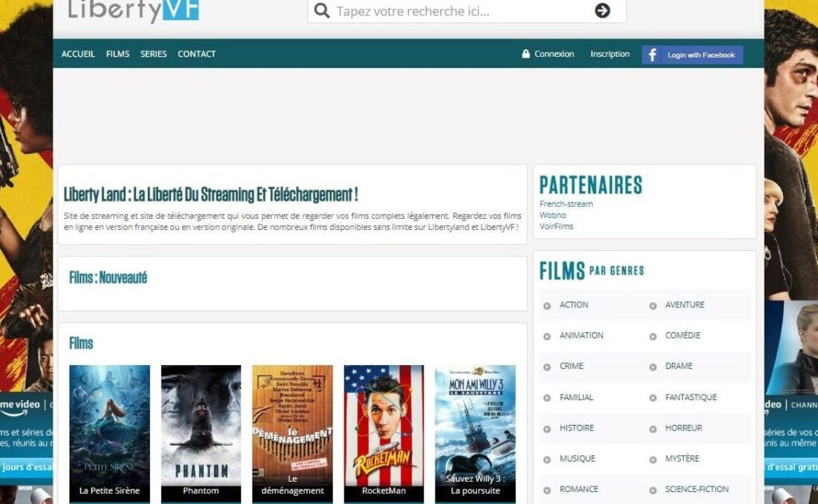Click the bullet icon next to AVENTURE
This screenshot has width=818, height=504.
click(653, 306)
